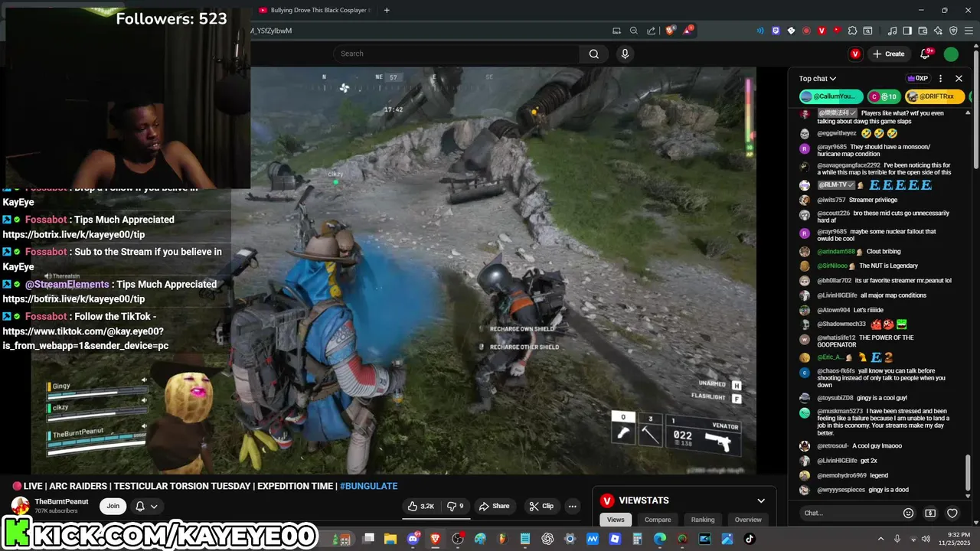Open the 0XP crown badge
980x551 pixels.
click(x=917, y=78)
